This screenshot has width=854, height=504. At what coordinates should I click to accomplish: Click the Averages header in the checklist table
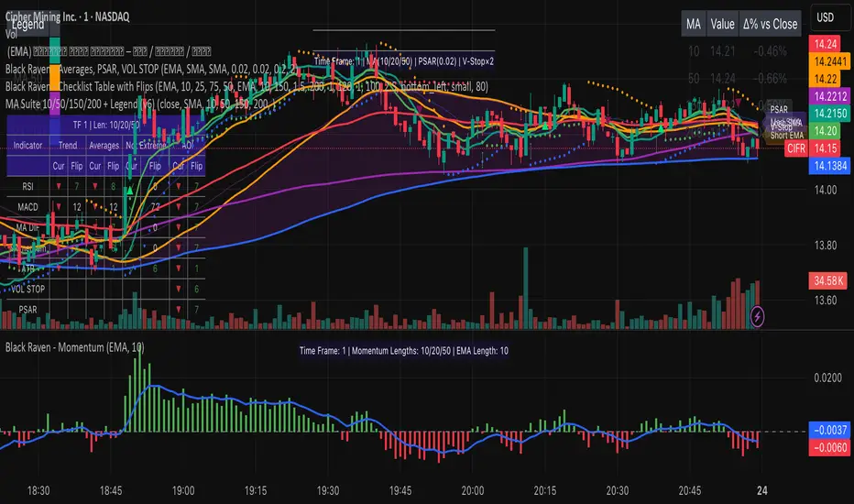pyautogui.click(x=104, y=146)
